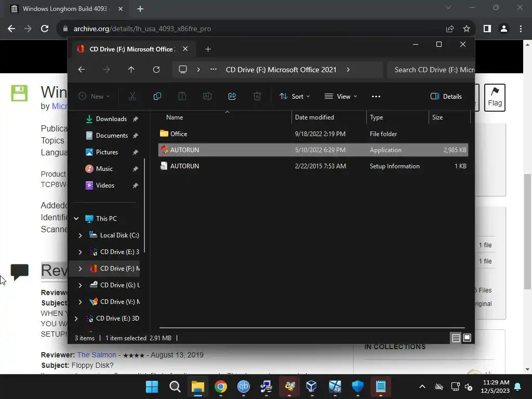Expand CD Drive (V:) tree node
Screen dimensions: 532x399
[80, 302]
